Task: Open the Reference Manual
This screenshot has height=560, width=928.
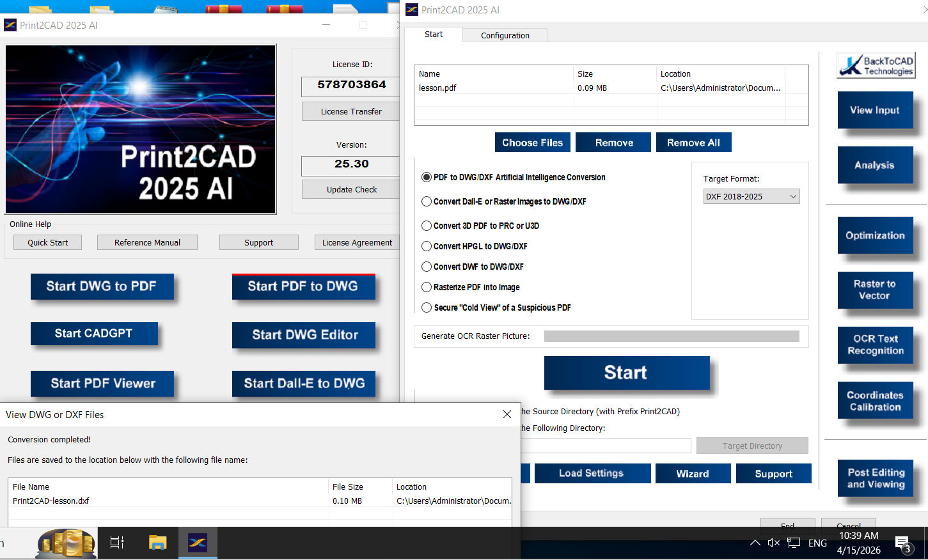Action: pos(147,242)
